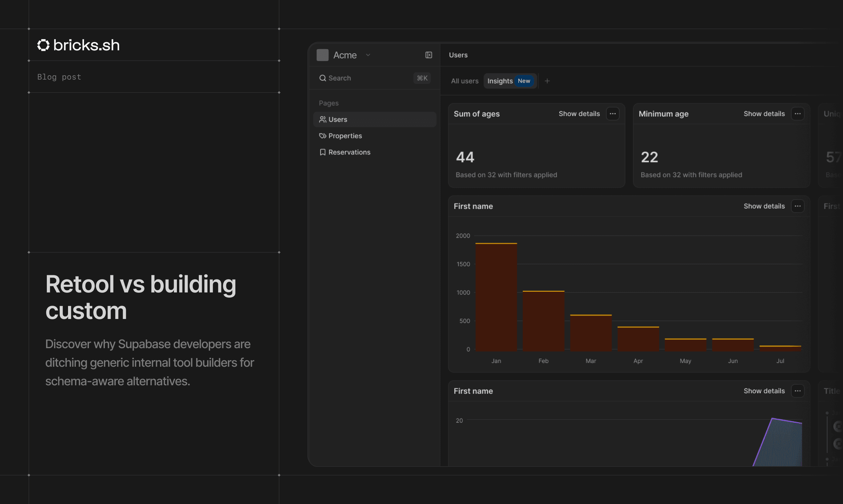Open the Acme workspace dropdown

click(368, 55)
